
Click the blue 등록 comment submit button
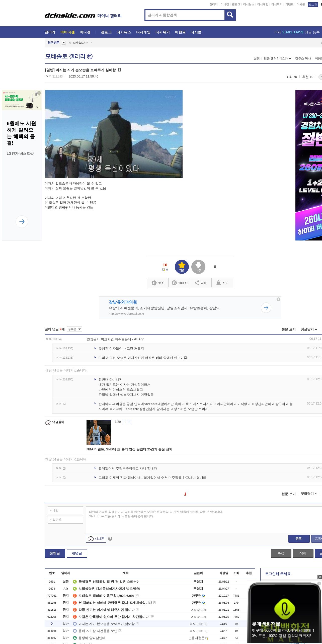click(x=299, y=539)
